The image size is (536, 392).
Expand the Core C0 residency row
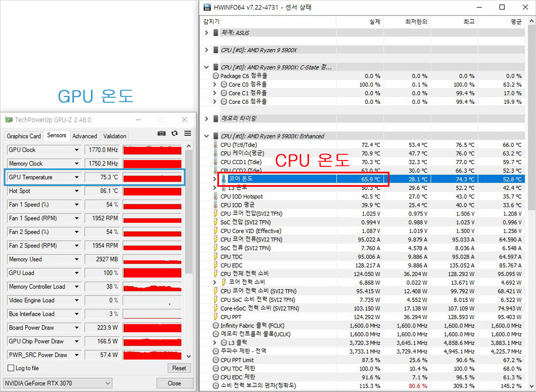215,85
